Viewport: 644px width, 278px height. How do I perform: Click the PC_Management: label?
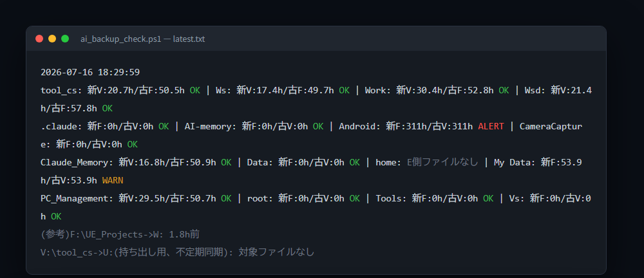click(77, 199)
